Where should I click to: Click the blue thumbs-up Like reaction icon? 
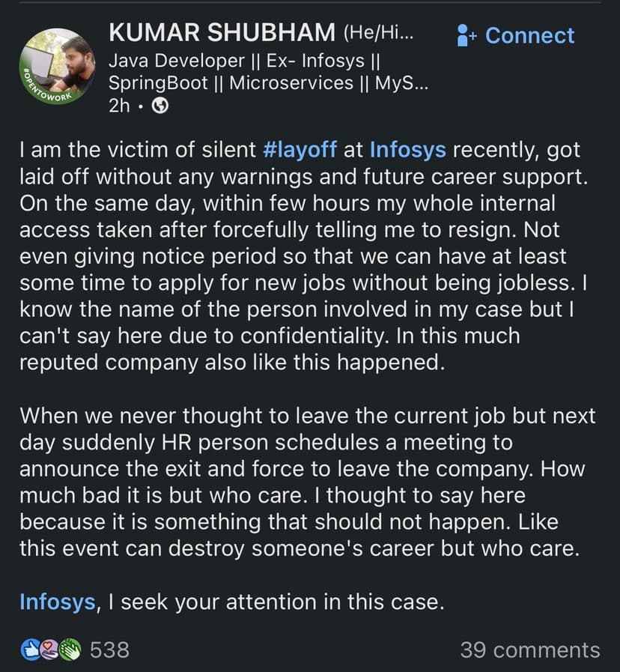click(x=29, y=649)
